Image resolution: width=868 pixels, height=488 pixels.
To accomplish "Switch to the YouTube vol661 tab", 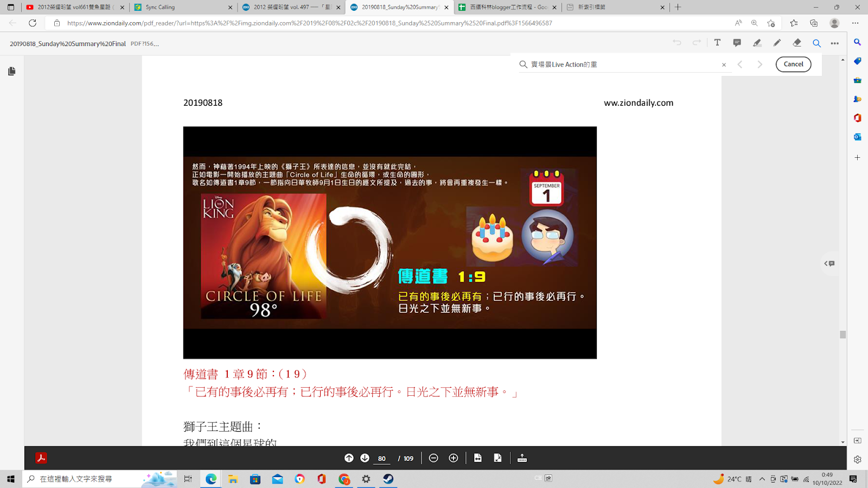I will tap(75, 7).
